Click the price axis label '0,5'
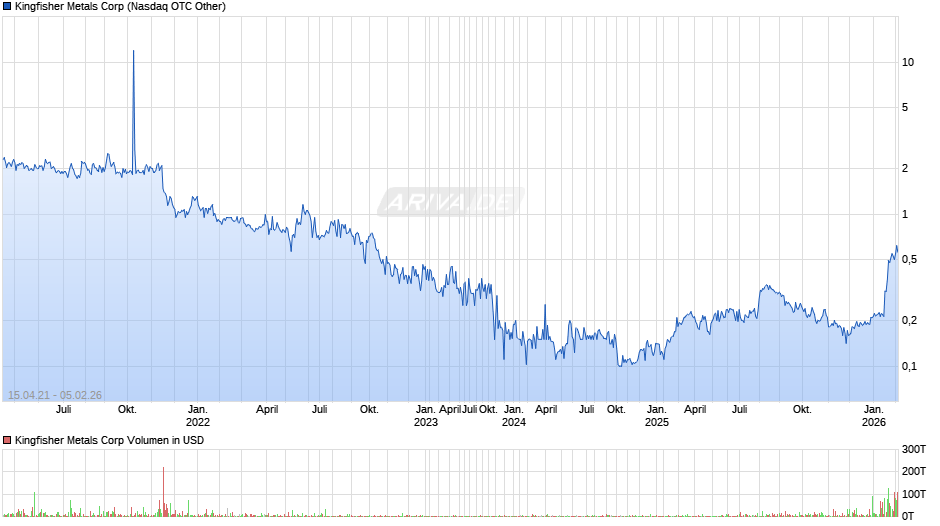 (x=909, y=260)
